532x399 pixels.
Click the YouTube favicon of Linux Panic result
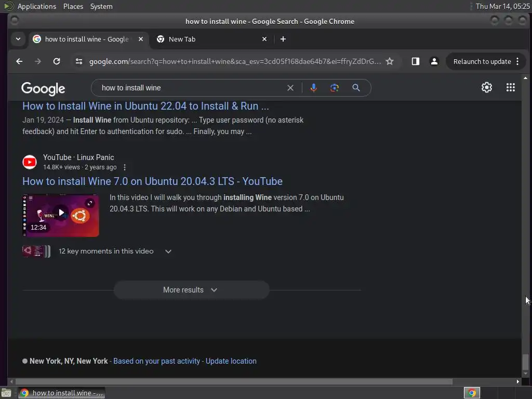pos(30,162)
